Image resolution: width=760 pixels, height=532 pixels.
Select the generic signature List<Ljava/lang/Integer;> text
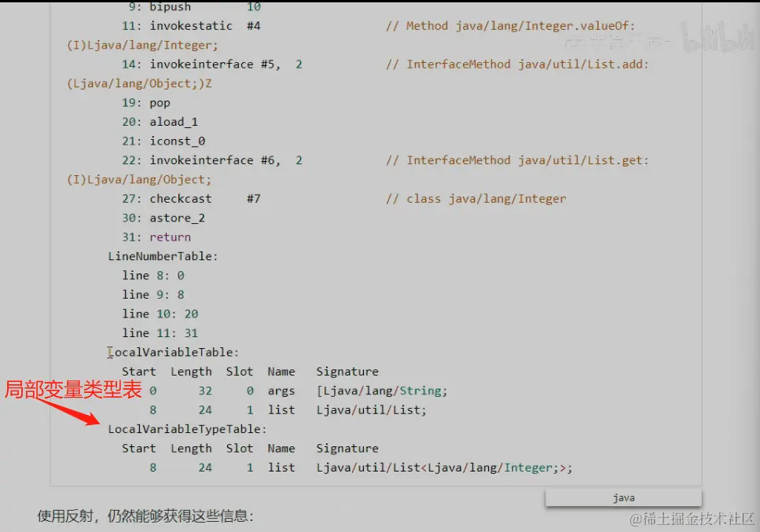tap(444, 467)
